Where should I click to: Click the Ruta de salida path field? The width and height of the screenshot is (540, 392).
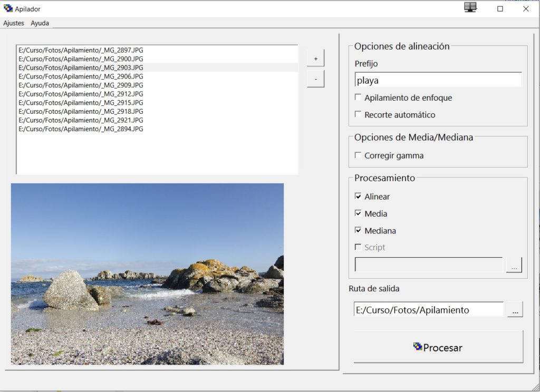[x=428, y=309]
